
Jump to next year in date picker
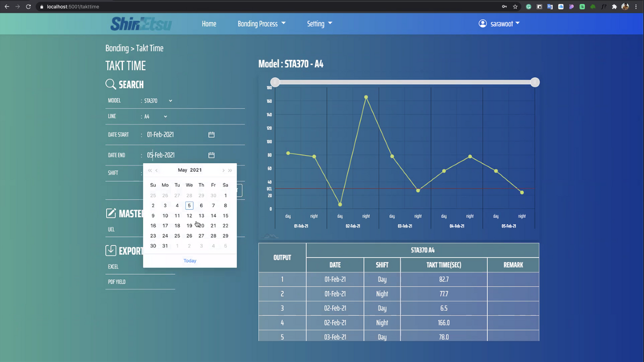pyautogui.click(x=230, y=171)
